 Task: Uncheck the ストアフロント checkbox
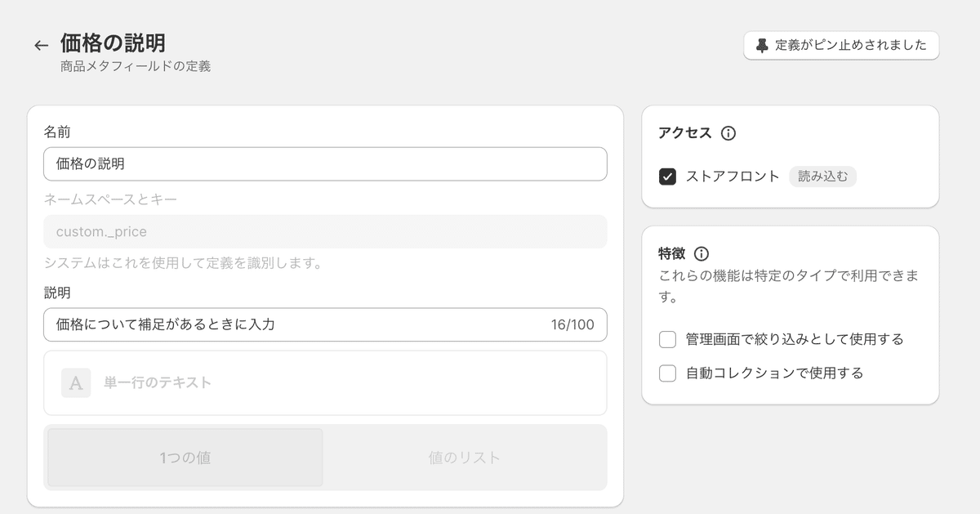tap(667, 177)
